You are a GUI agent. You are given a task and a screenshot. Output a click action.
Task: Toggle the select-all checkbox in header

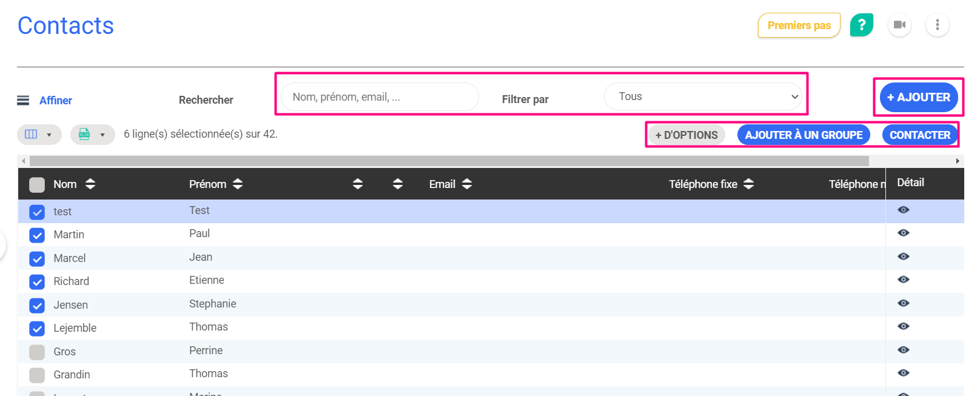click(37, 185)
